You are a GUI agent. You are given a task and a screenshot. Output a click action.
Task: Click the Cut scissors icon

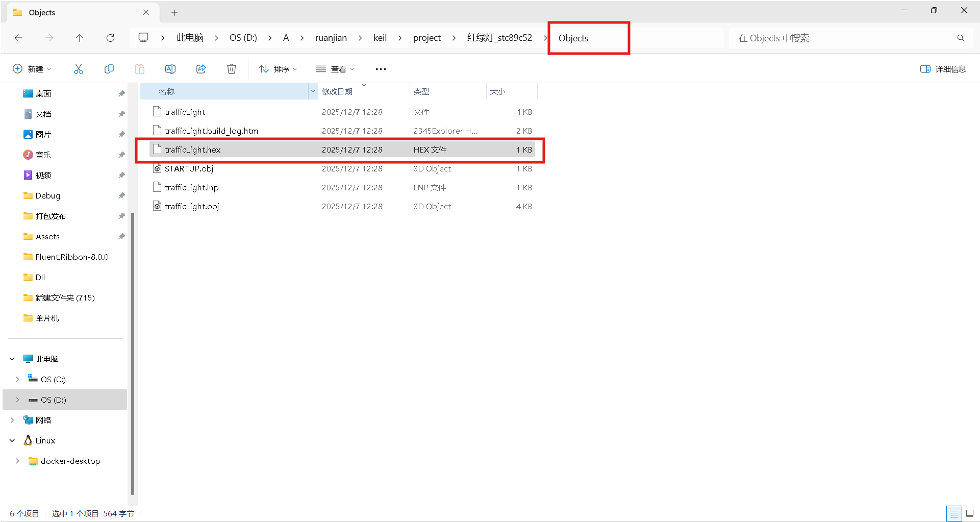(78, 69)
